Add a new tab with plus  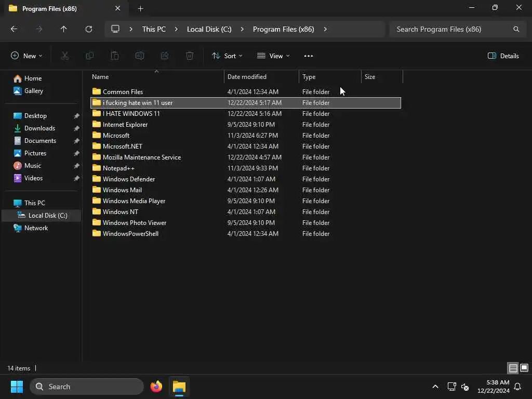coord(140,9)
